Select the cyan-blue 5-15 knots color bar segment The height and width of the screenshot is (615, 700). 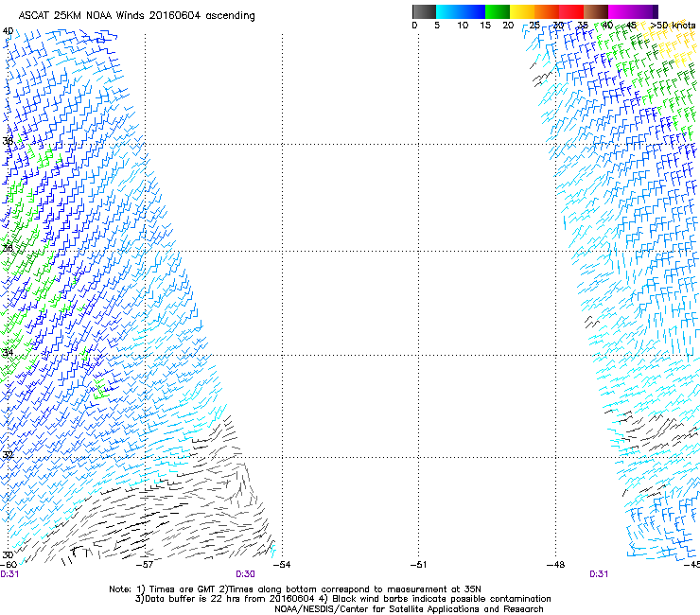coord(461,11)
